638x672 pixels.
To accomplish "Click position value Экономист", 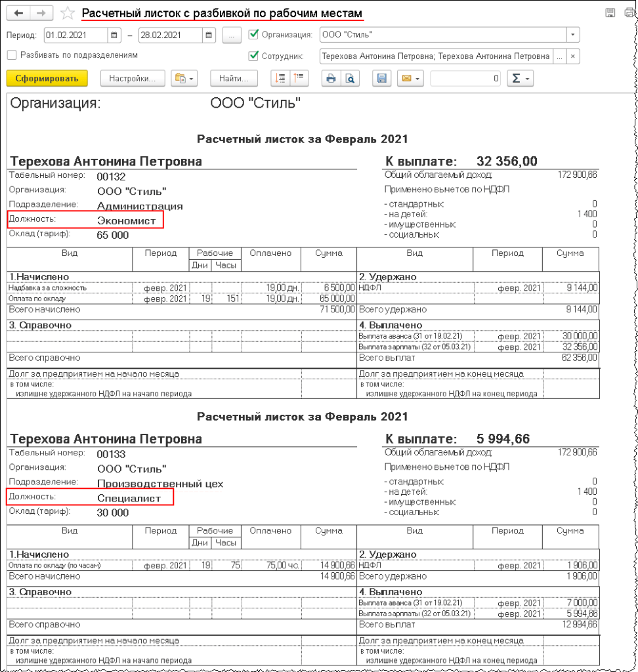I will pos(127,220).
